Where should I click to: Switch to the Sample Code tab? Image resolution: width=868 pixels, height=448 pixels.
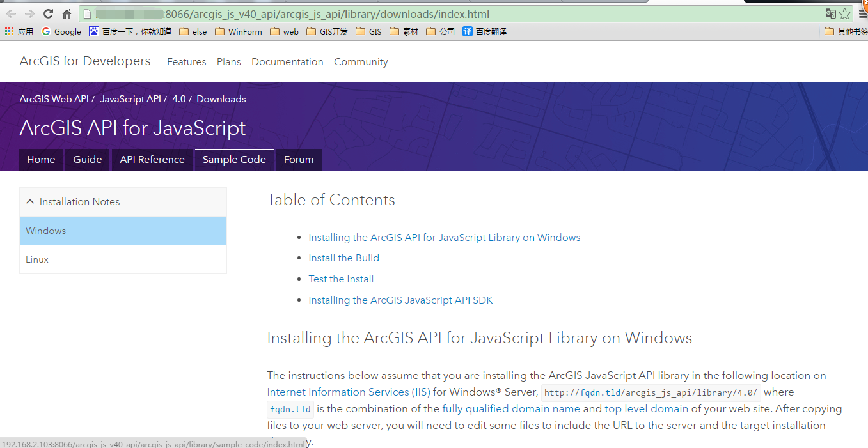pos(234,160)
